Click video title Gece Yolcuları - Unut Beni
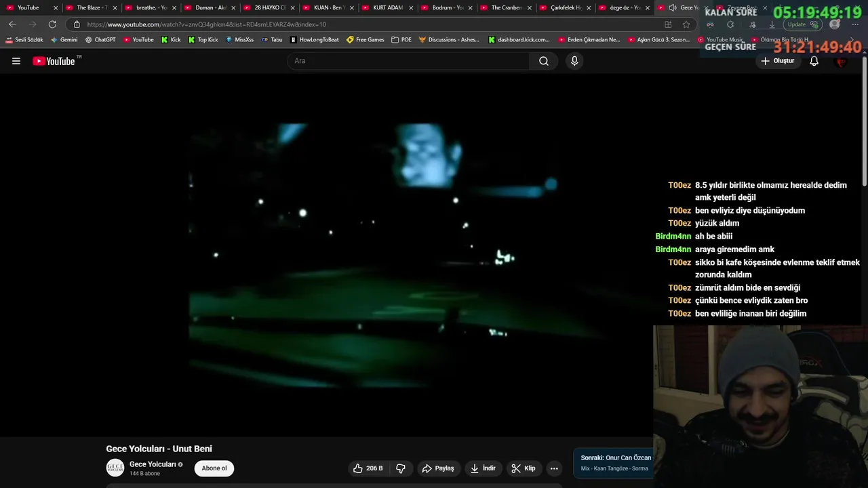This screenshot has height=488, width=868. 159,449
